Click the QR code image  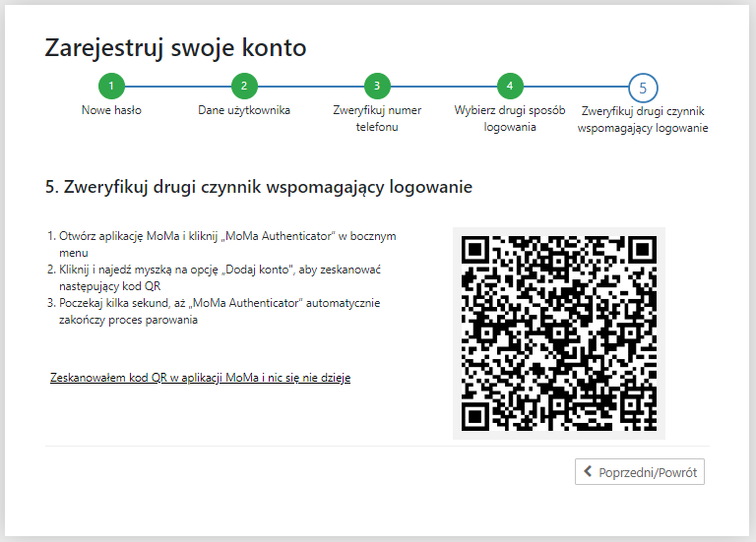tap(558, 333)
